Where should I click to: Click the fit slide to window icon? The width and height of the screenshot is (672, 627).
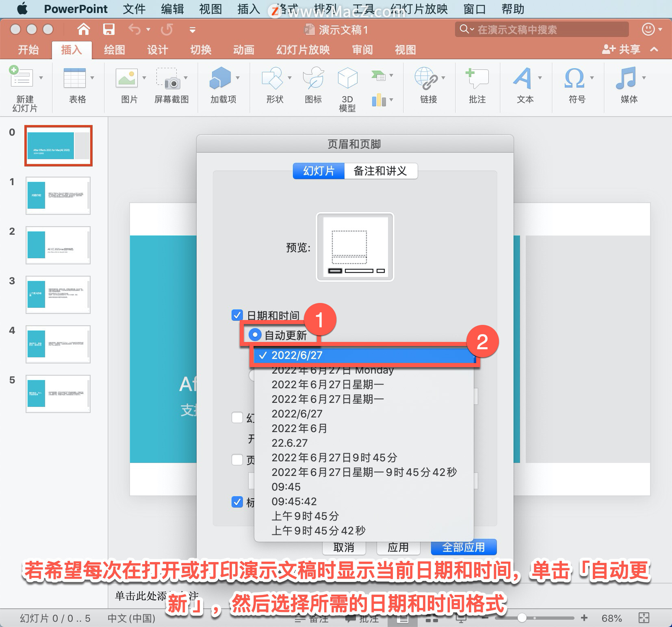click(644, 618)
